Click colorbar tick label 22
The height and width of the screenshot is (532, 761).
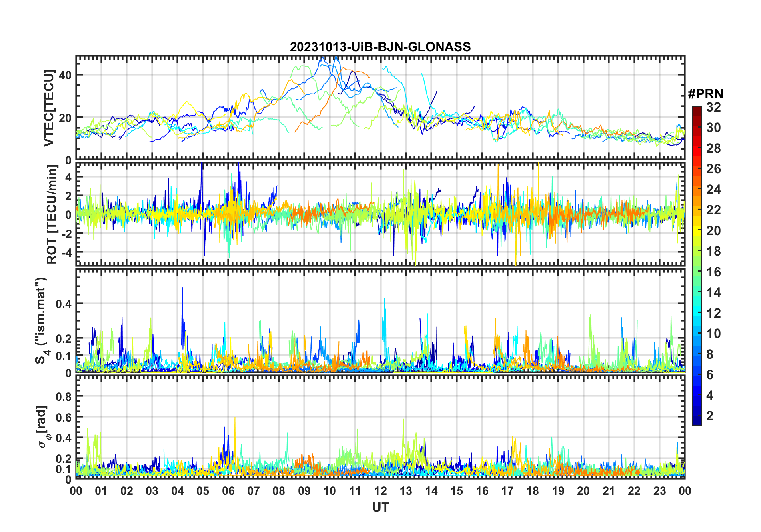713,210
